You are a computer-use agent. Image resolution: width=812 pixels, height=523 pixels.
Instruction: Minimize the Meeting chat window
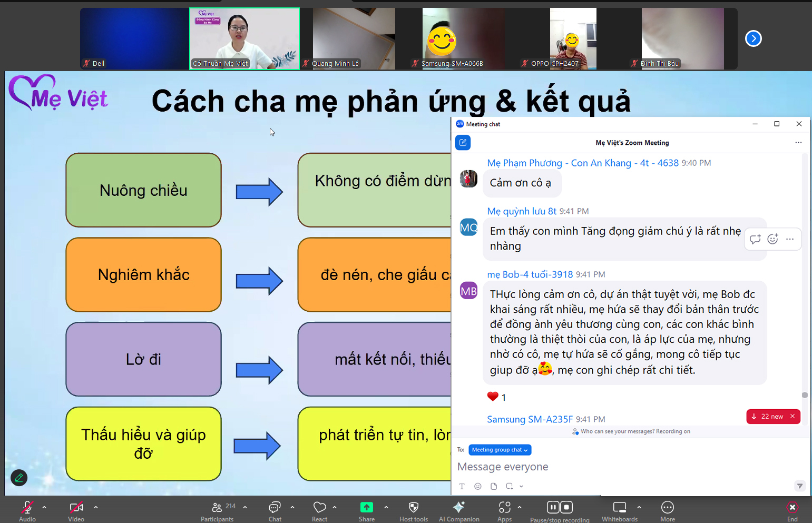(x=755, y=124)
